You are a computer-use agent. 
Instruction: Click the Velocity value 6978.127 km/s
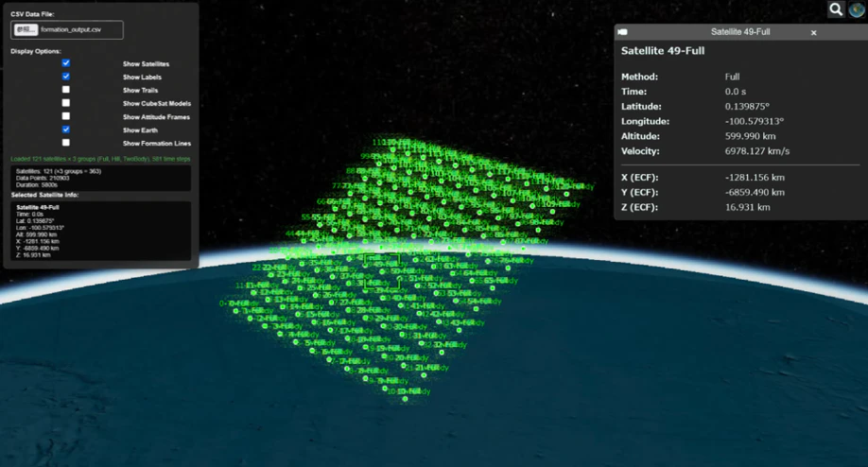[756, 151]
